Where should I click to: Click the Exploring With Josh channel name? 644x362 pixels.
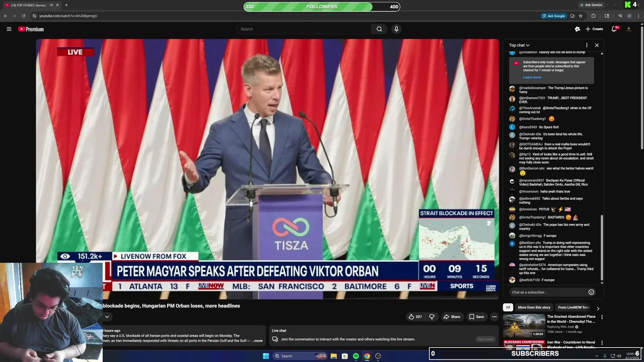[561, 327]
